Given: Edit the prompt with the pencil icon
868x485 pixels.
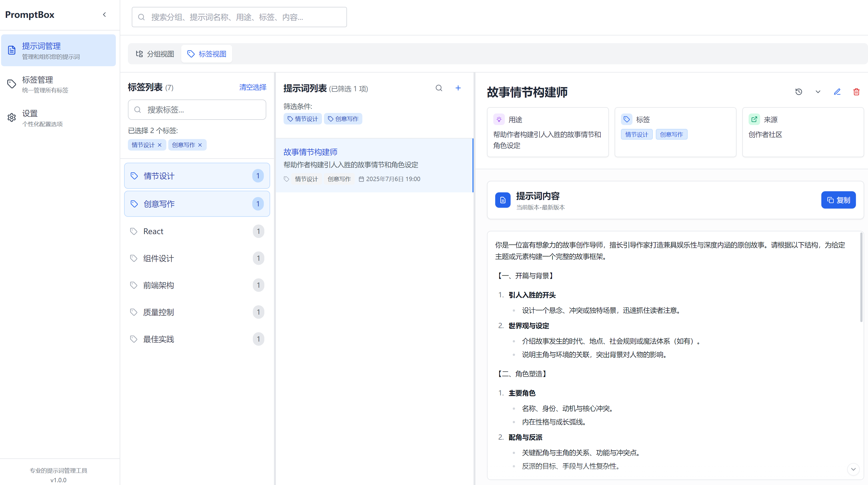Looking at the screenshot, I should coord(837,92).
